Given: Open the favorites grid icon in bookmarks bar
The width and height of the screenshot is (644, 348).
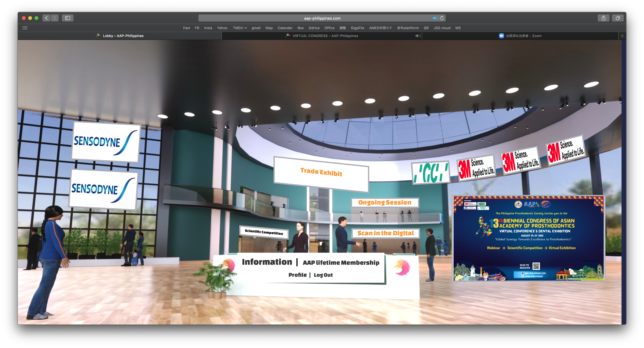Looking at the screenshot, I should pyautogui.click(x=25, y=28).
